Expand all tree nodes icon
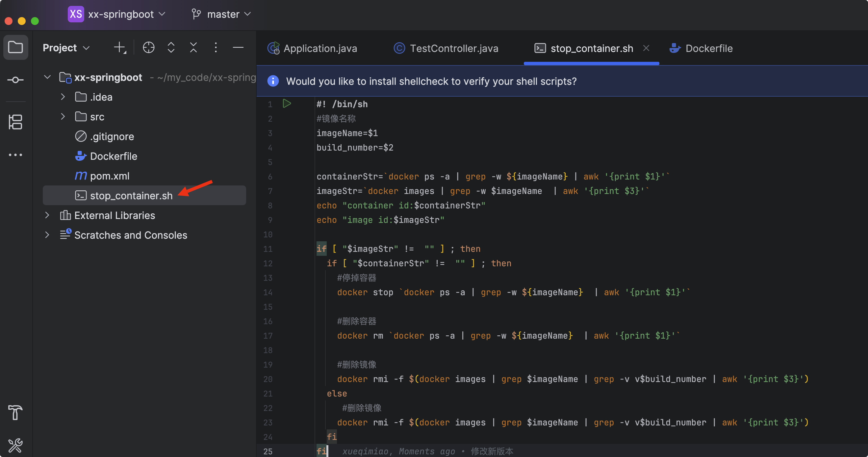The height and width of the screenshot is (457, 868). (x=171, y=47)
